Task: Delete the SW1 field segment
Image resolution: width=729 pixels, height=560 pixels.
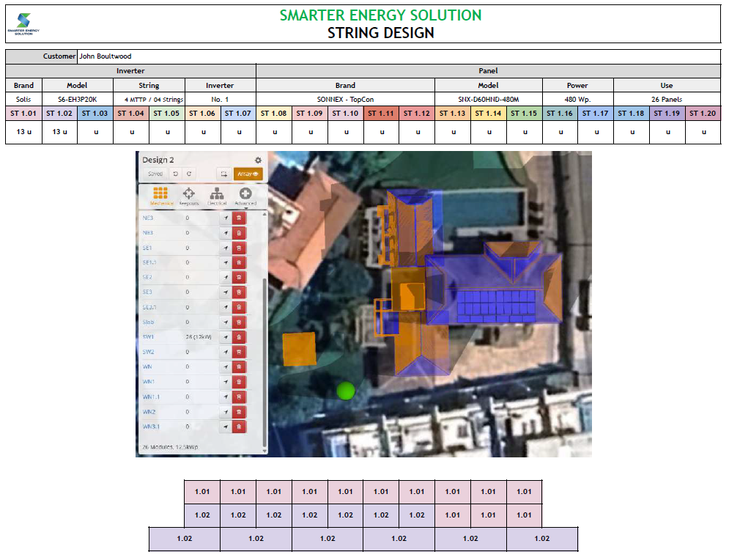Action: point(239,337)
